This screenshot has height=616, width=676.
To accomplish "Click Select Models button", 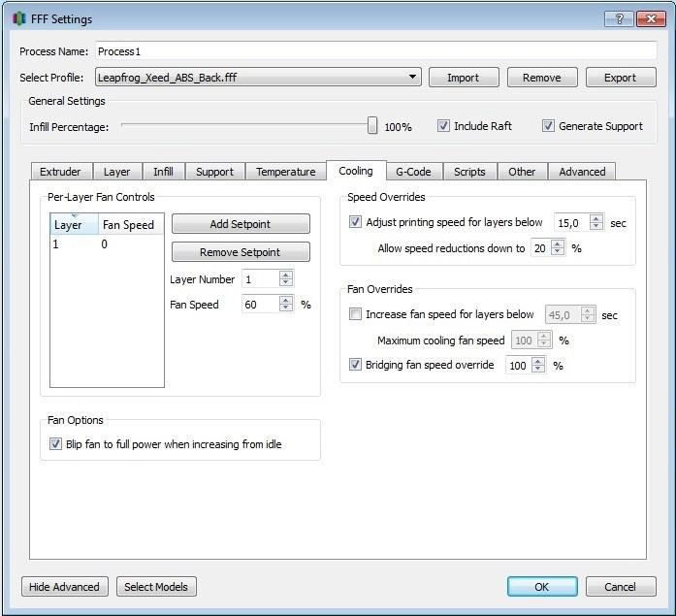I will pos(156,587).
